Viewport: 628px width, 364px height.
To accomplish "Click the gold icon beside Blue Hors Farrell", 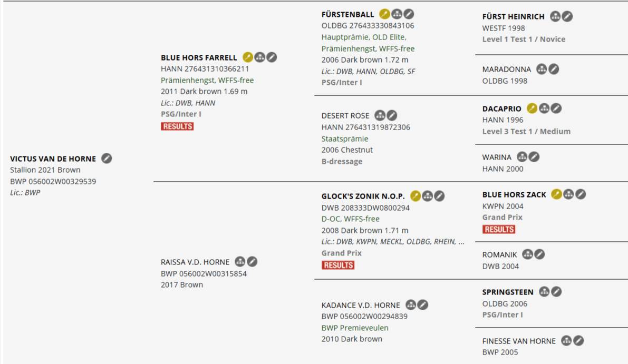I will pyautogui.click(x=248, y=57).
